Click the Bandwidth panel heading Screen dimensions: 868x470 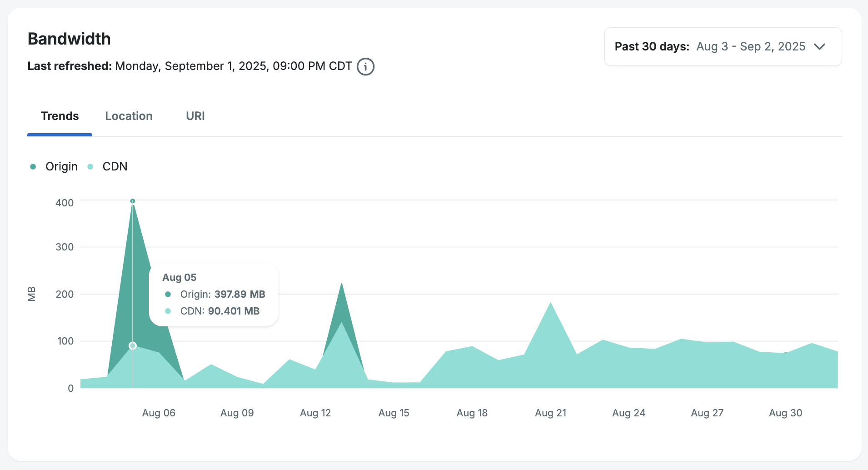69,39
